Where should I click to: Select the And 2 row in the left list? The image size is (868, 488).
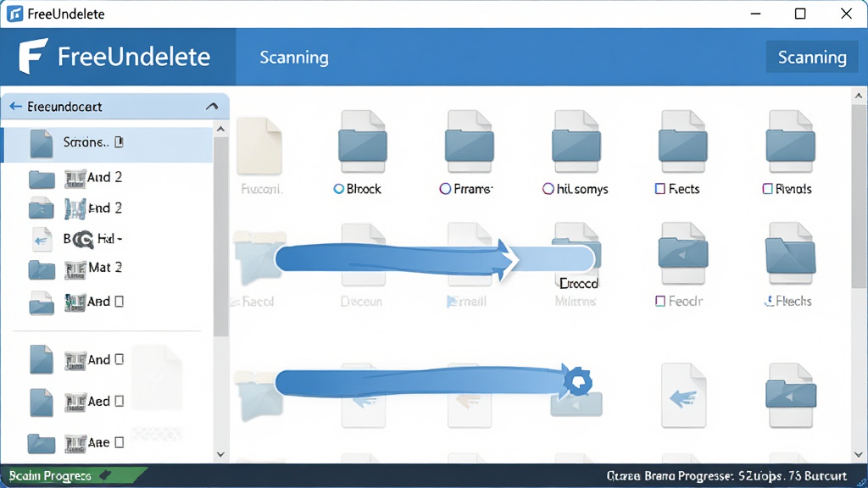pos(108,178)
